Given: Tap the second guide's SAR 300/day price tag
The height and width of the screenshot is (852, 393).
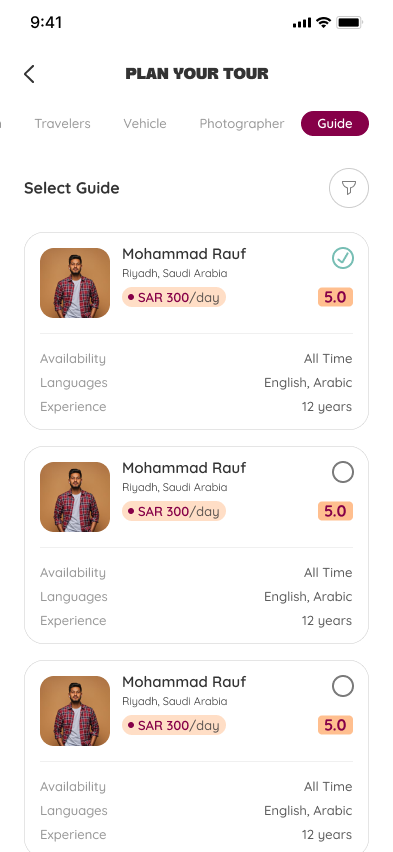Looking at the screenshot, I should point(174,511).
